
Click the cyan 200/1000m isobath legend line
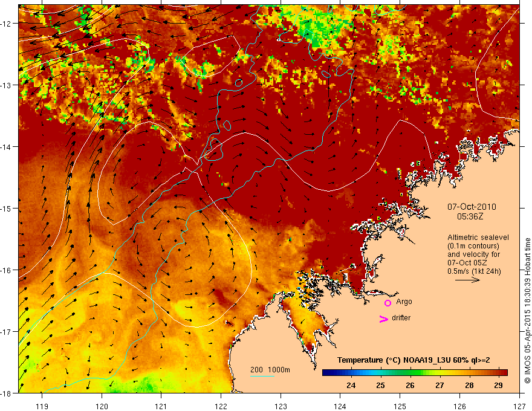point(262,377)
